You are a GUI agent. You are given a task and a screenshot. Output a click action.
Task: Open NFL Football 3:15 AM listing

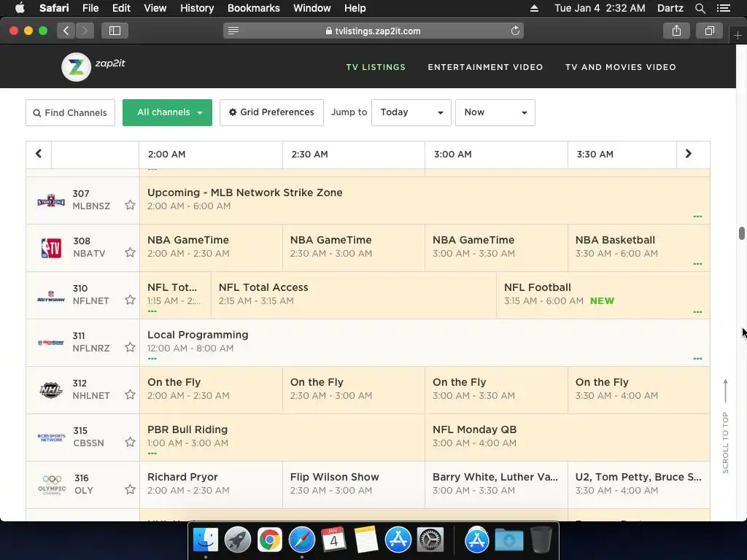(603, 295)
